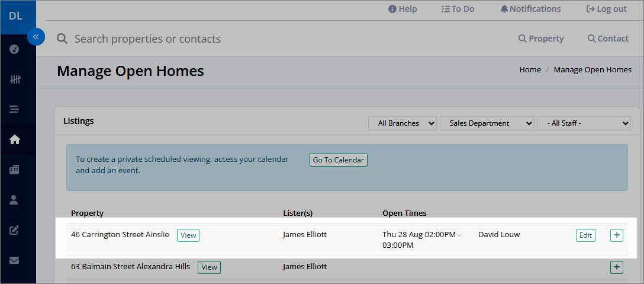Add open time for 63 Balmain Street
This screenshot has height=284, width=644.
617,267
